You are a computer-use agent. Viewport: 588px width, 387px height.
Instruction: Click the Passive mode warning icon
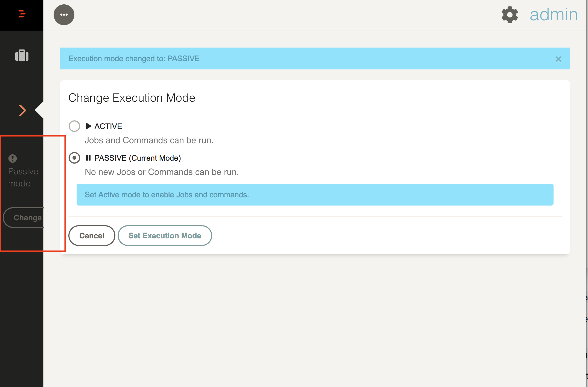[13, 158]
